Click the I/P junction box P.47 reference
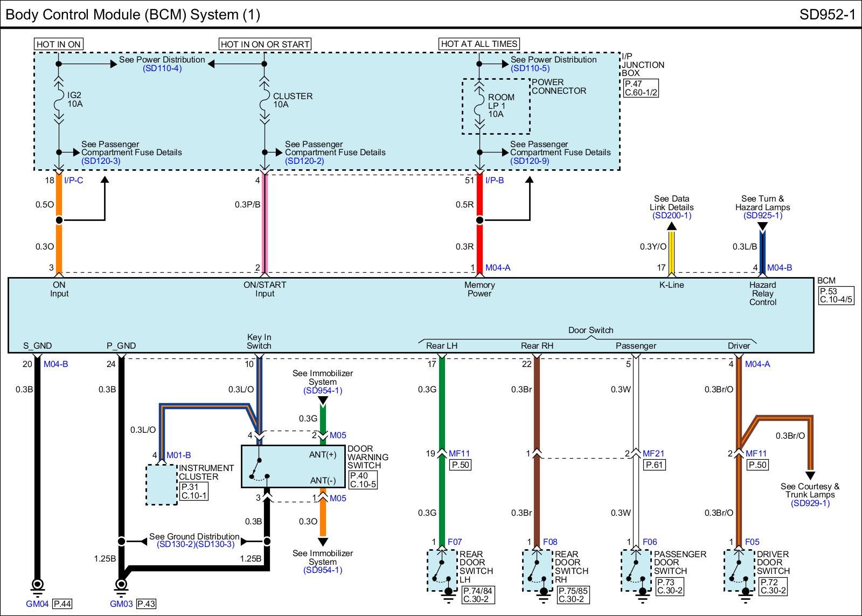862x616 pixels. [x=641, y=88]
